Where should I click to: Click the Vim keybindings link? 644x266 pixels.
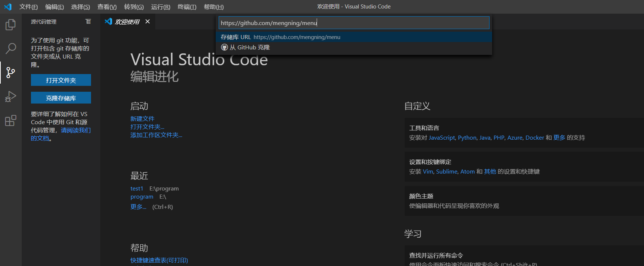[428, 171]
